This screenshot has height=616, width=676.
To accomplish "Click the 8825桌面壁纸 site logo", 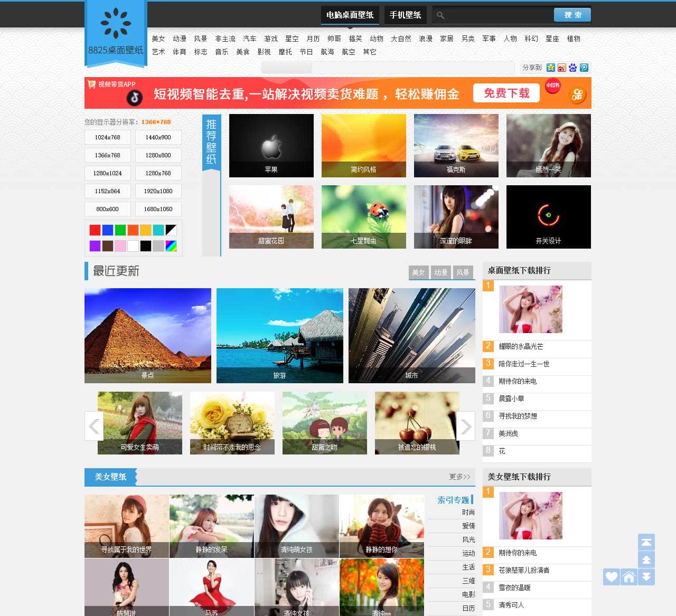I will [x=116, y=34].
